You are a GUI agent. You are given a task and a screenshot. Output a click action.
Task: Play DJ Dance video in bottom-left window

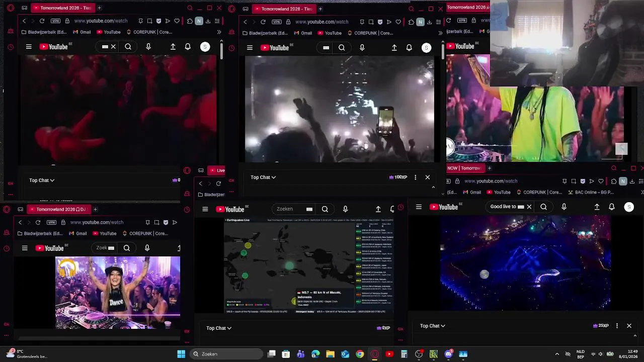click(118, 293)
